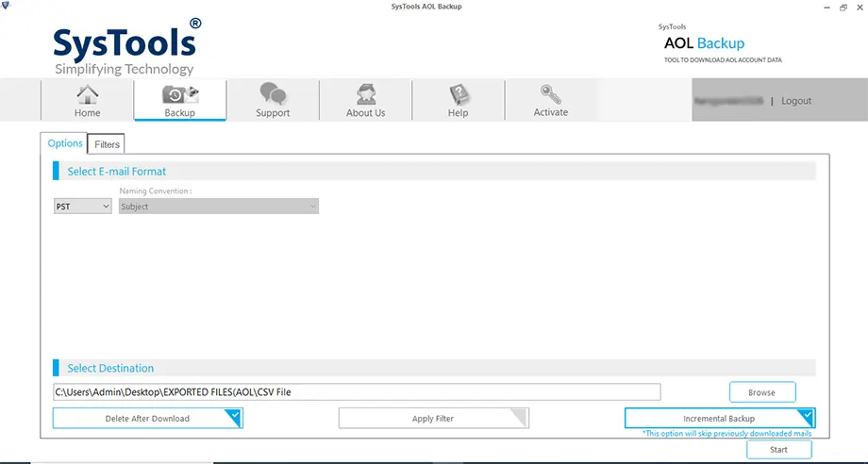Open the PST email format dropdown
This screenshot has height=464, width=868.
82,207
